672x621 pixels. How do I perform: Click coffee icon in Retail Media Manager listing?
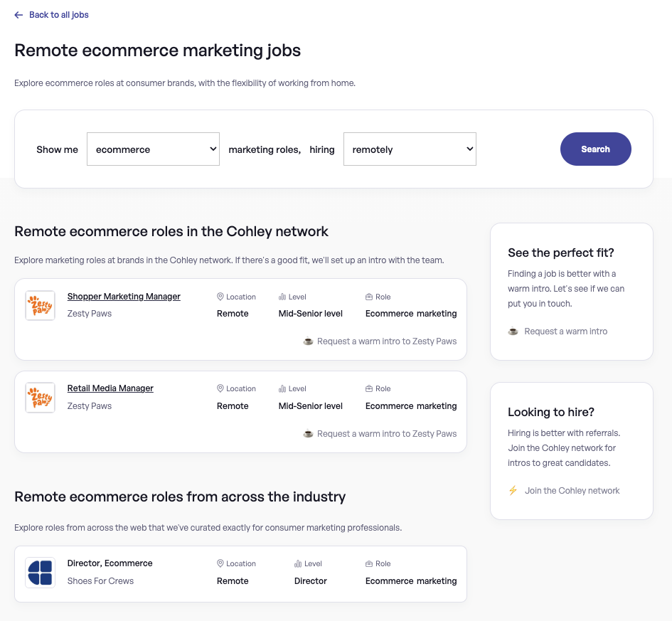309,434
